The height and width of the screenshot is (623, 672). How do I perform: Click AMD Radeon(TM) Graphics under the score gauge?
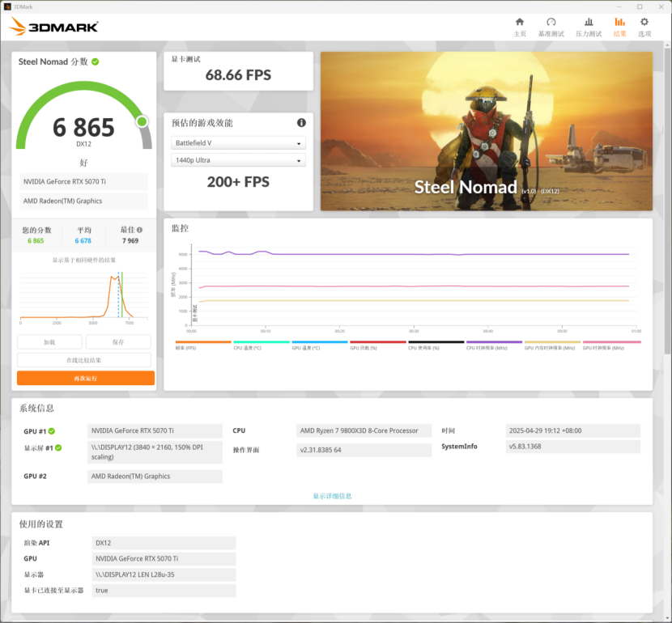(84, 201)
